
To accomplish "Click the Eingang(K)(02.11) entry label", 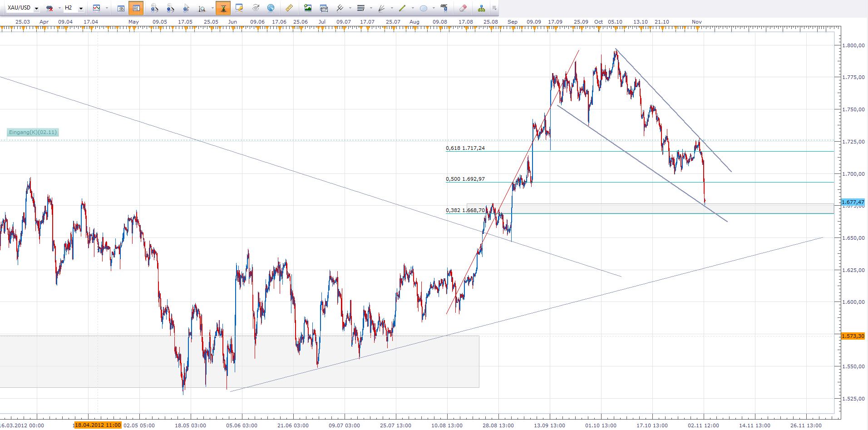I will [x=33, y=132].
